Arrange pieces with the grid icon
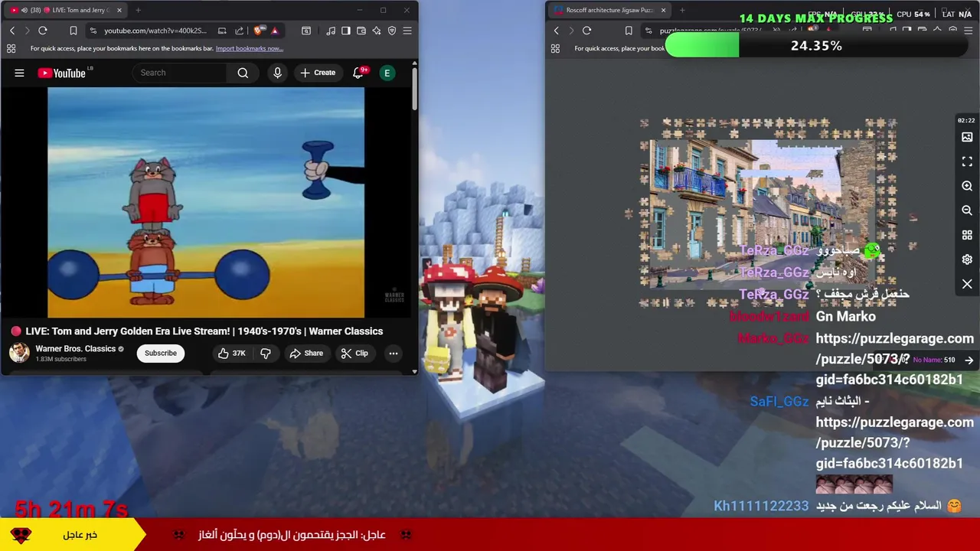This screenshot has height=551, width=980. coord(967,235)
